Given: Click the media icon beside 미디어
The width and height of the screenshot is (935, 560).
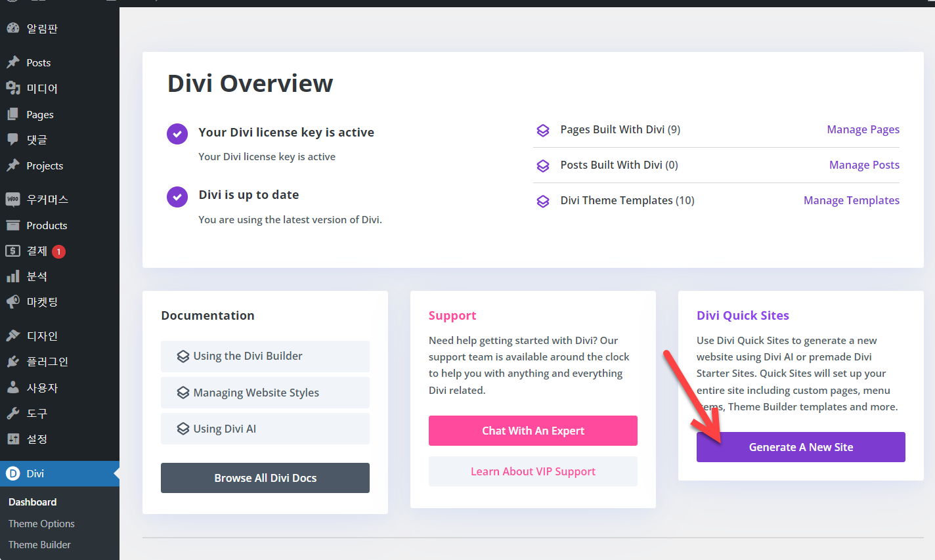Looking at the screenshot, I should pos(13,88).
